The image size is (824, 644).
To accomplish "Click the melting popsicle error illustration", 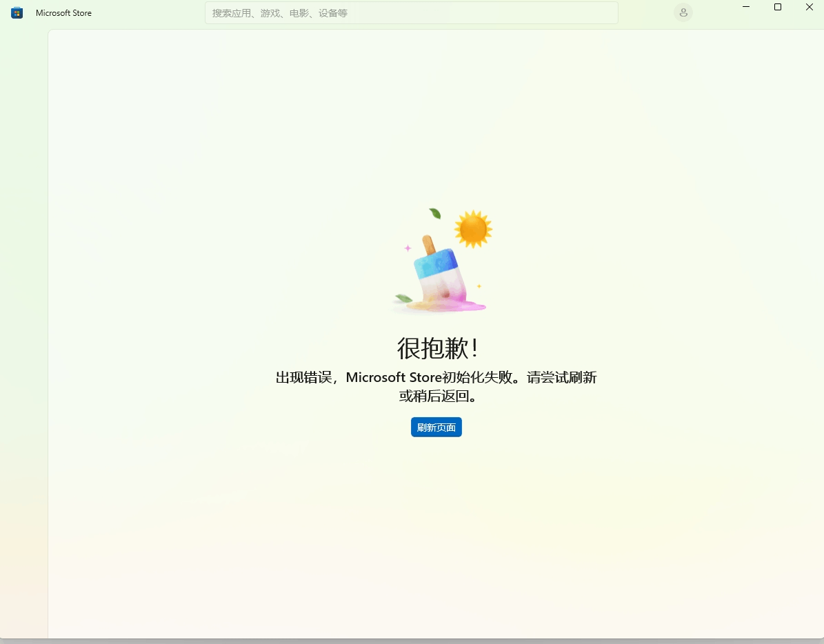I will [x=441, y=261].
